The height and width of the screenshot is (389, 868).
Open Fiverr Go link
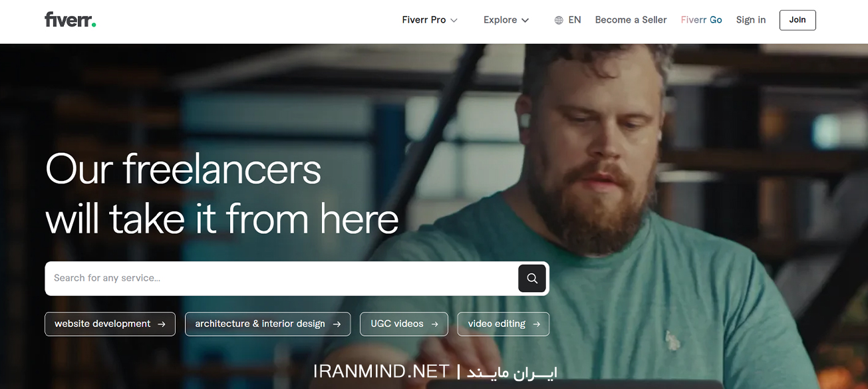pyautogui.click(x=701, y=20)
